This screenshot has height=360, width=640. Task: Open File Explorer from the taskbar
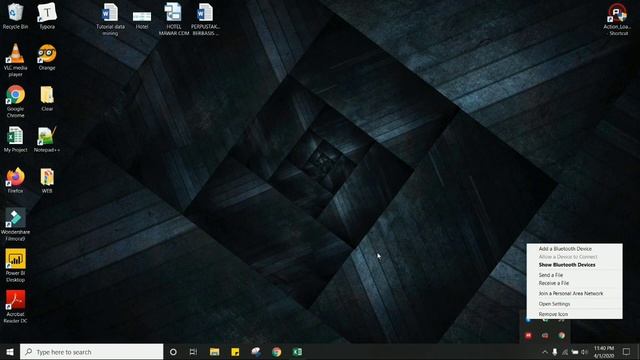coord(214,352)
